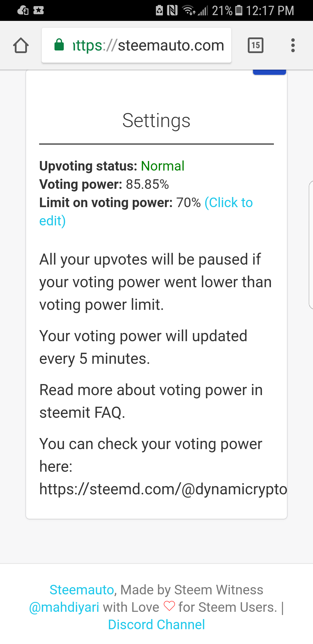Tap the battery icon in status bar

pos(239,10)
